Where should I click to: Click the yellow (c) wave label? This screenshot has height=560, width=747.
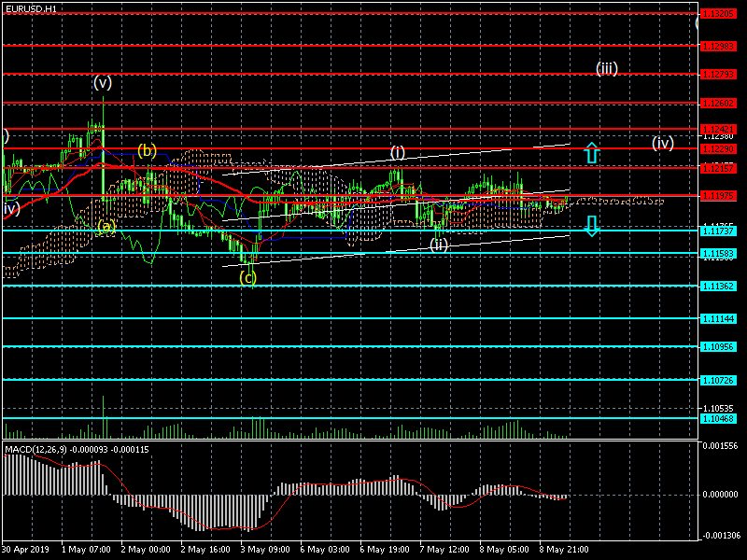click(247, 277)
